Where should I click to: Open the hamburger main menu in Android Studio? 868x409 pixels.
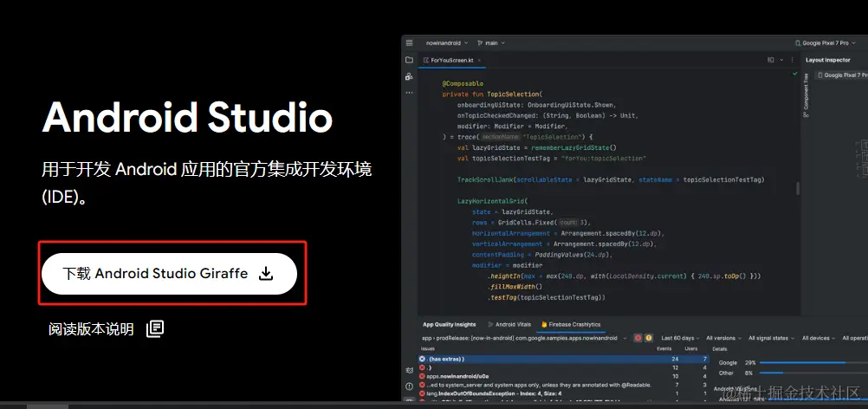409,42
